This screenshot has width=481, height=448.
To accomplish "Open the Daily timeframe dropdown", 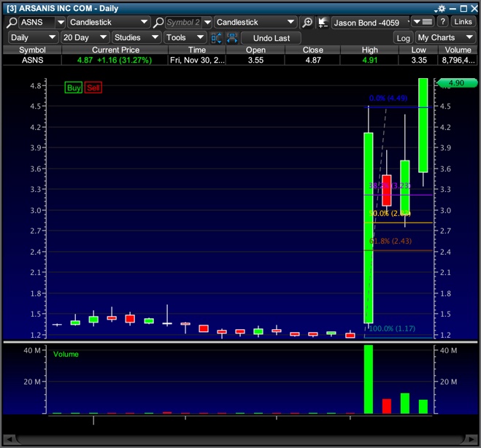I will coord(33,38).
